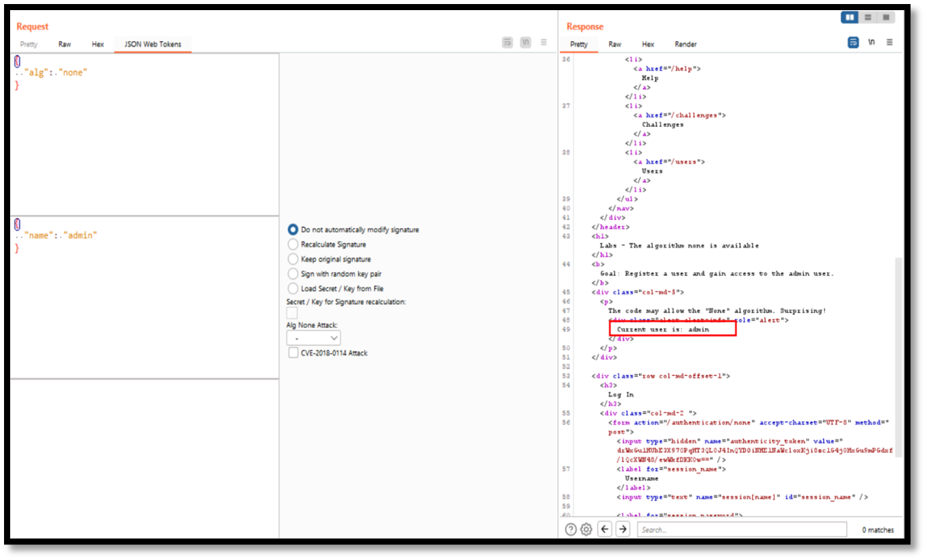Expand the Alg None Attack dropdown
This screenshot has width=926, height=560.
click(314, 337)
